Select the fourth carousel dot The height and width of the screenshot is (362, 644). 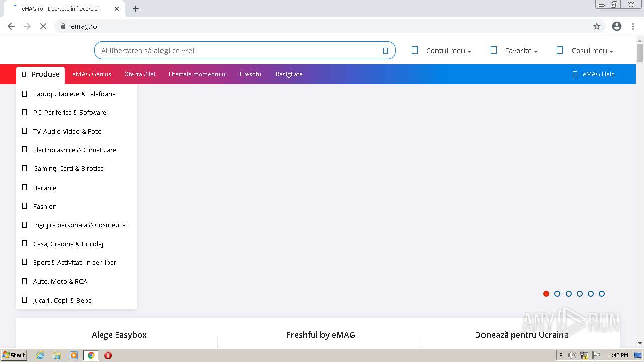(580, 294)
